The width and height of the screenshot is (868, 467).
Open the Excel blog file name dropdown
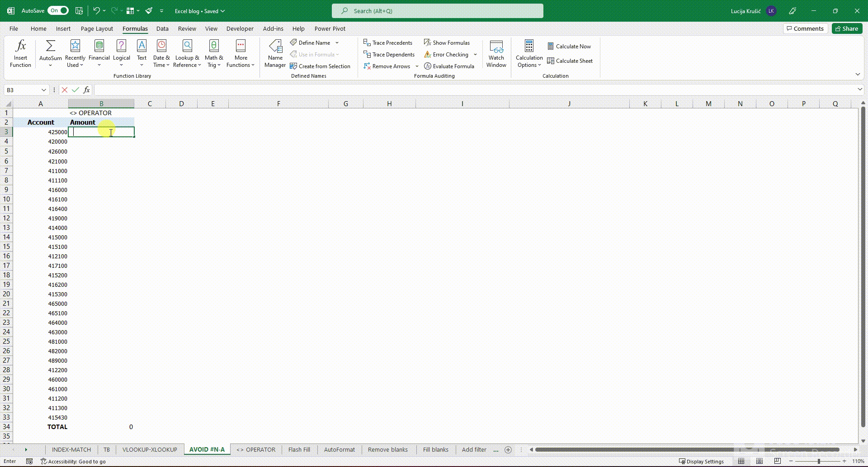[199, 11]
